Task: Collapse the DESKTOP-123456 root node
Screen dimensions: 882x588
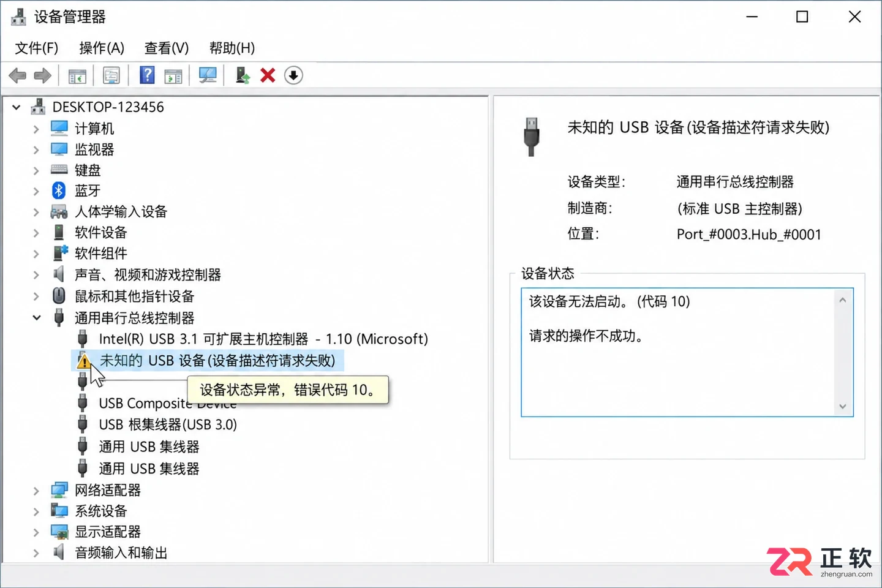Action: coord(17,107)
